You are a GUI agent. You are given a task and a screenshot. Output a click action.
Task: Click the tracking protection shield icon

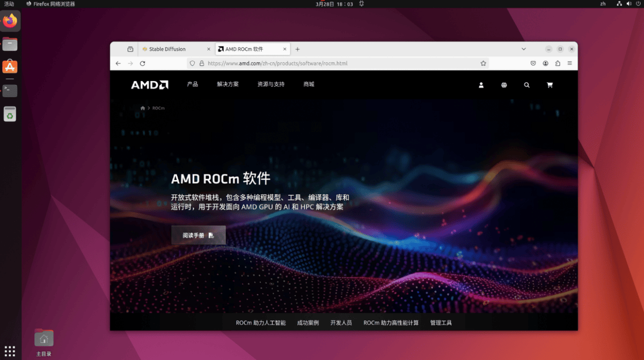192,63
